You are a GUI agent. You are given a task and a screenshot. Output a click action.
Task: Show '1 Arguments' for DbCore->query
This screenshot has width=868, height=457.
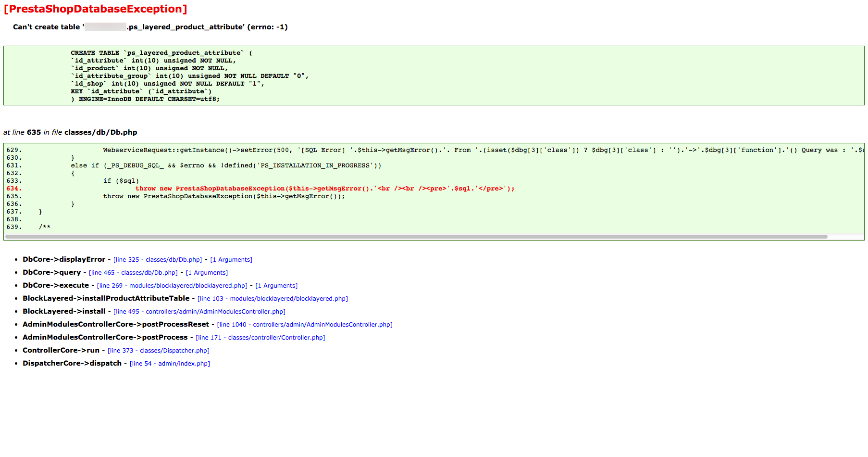(207, 273)
